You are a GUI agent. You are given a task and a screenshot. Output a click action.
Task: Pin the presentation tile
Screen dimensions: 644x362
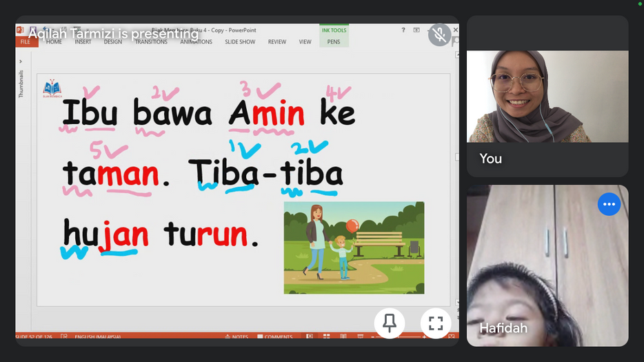390,323
